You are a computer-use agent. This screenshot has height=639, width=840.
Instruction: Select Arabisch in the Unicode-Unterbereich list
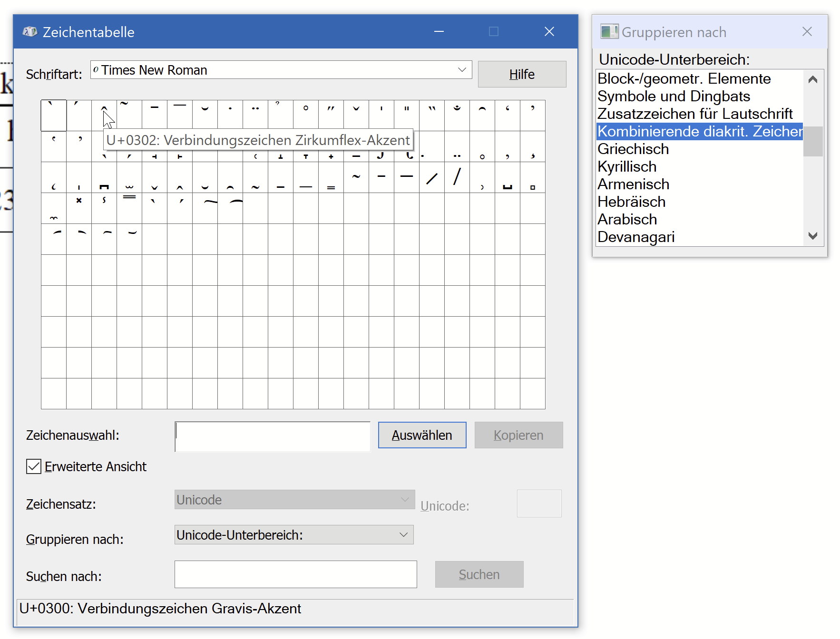tap(627, 219)
